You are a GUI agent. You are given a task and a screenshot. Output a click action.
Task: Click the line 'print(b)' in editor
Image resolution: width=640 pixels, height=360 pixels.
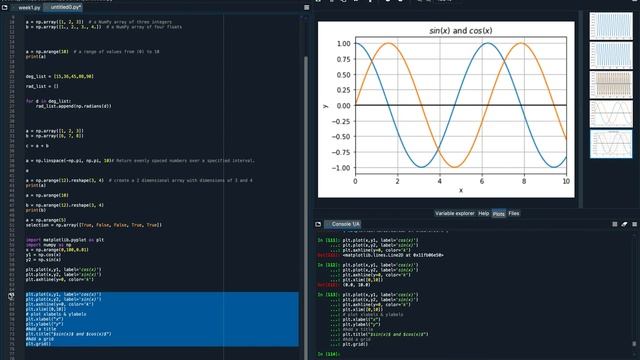click(36, 210)
